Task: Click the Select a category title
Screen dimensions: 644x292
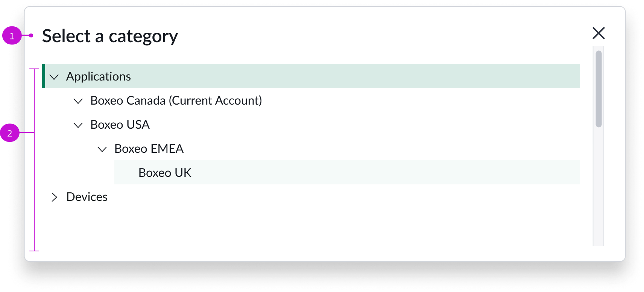Action: (x=110, y=36)
